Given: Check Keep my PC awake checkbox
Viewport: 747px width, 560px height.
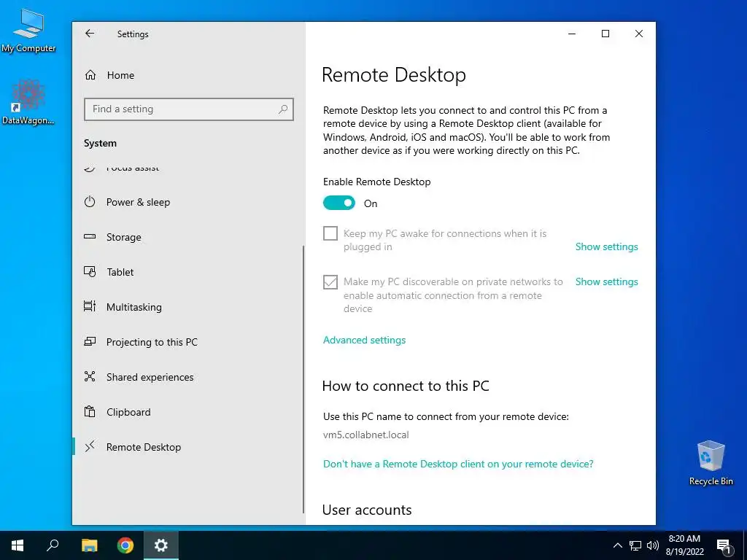Looking at the screenshot, I should tap(330, 233).
